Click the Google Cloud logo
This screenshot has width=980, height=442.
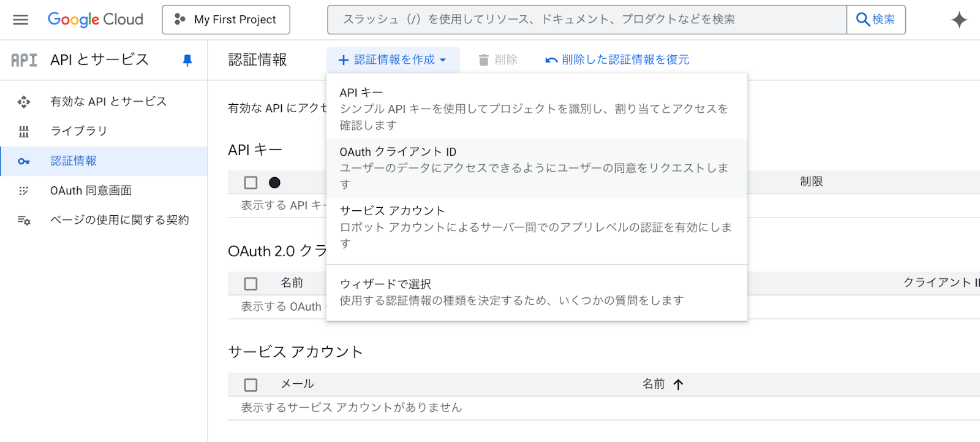[96, 20]
